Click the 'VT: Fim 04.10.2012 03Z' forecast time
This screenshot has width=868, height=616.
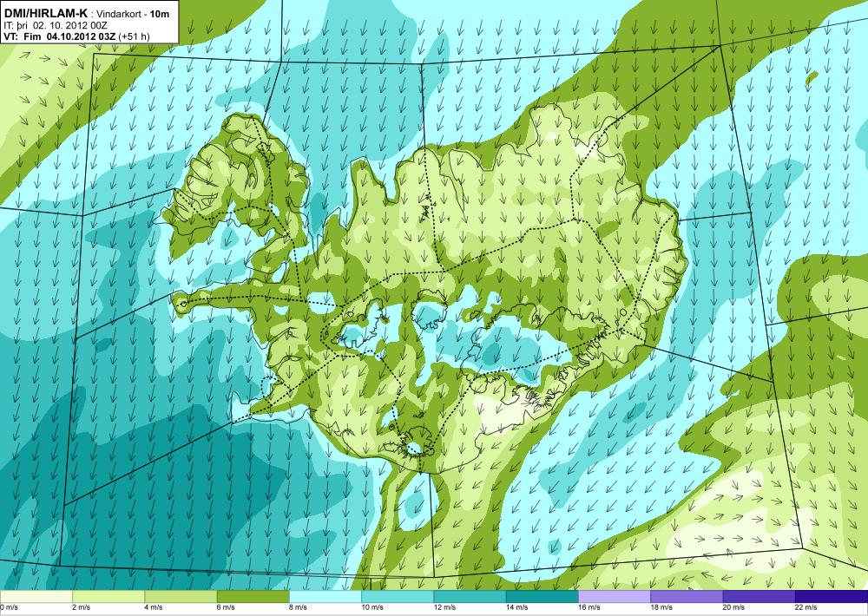click(x=60, y=36)
